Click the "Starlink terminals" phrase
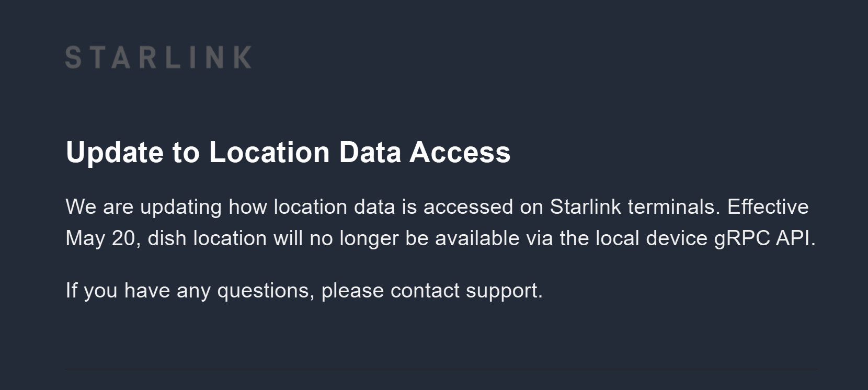The image size is (868, 390). click(x=632, y=207)
